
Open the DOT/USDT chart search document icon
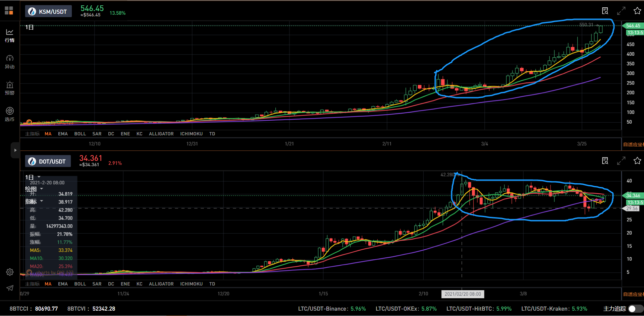605,161
